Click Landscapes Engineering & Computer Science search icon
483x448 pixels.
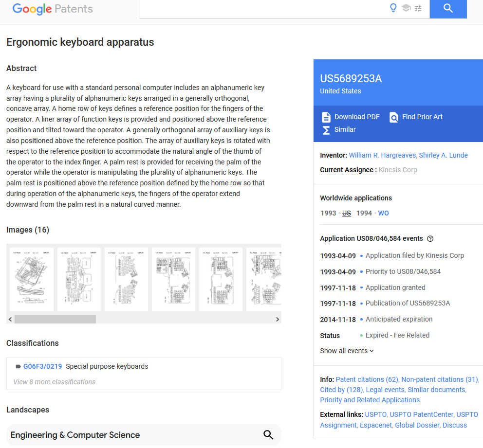point(268,435)
